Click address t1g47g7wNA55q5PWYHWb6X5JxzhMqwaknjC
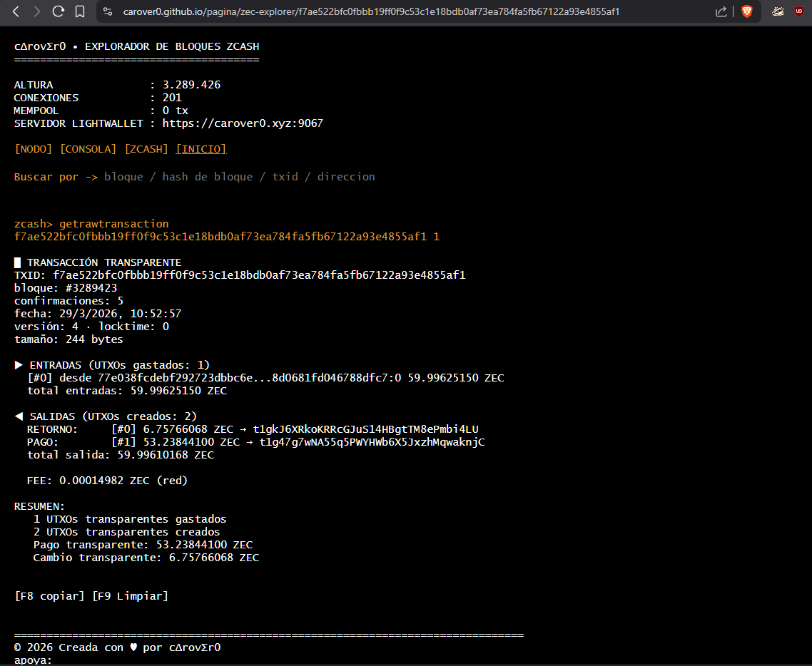The height and width of the screenshot is (666, 812). 372,442
